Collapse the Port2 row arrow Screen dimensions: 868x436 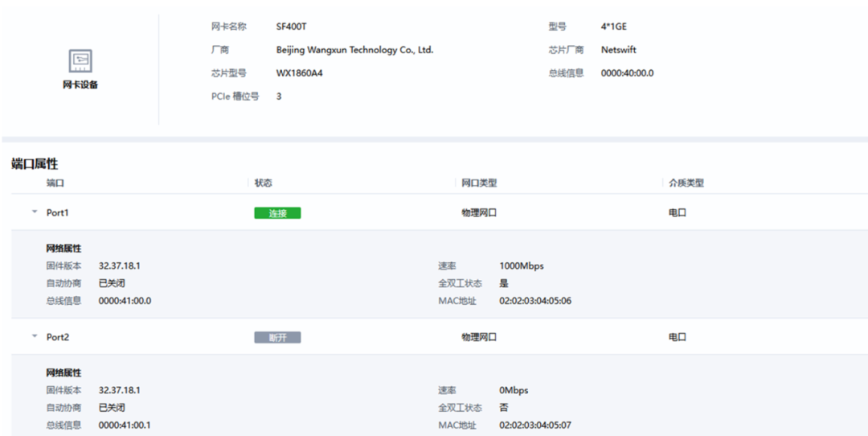click(x=35, y=336)
